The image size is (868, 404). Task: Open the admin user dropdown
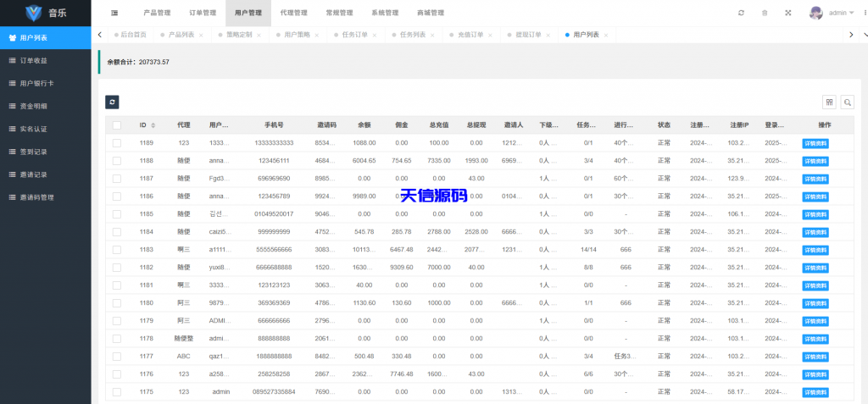pos(842,13)
